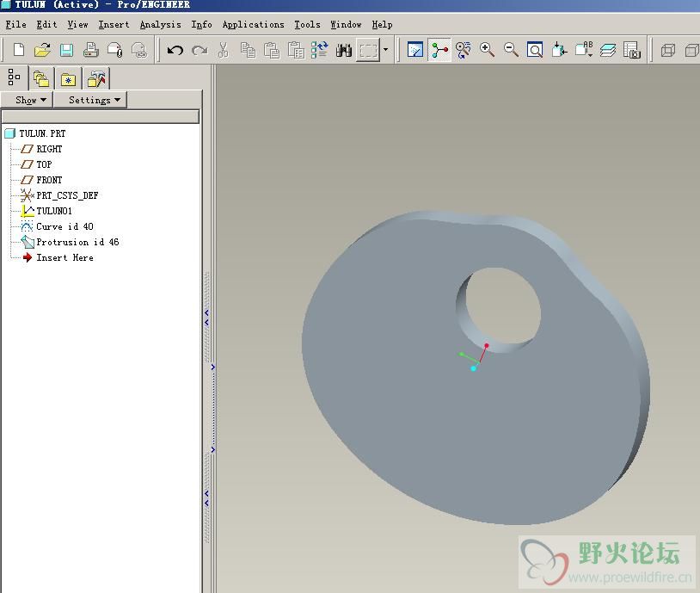
Task: Activate the box selection tool
Action: tap(368, 50)
